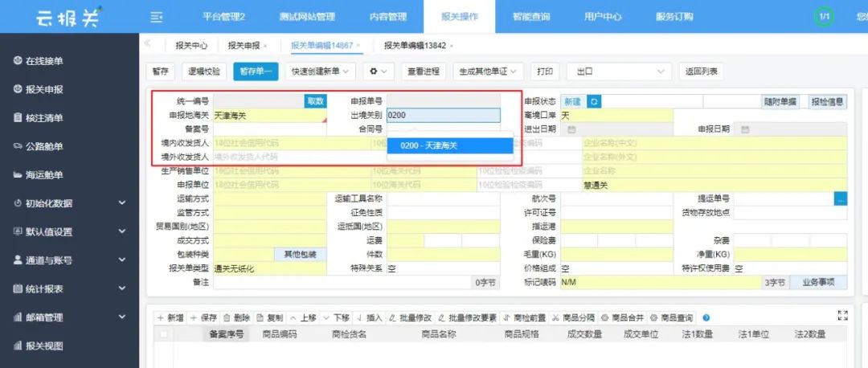The image size is (868, 368).
Task: Open 报关申报 in the sidebar
Action: 39,90
